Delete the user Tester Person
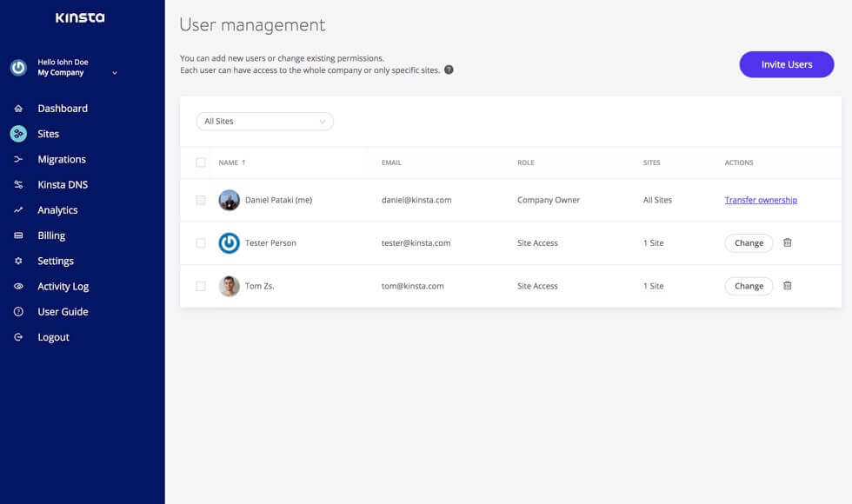 [x=788, y=242]
